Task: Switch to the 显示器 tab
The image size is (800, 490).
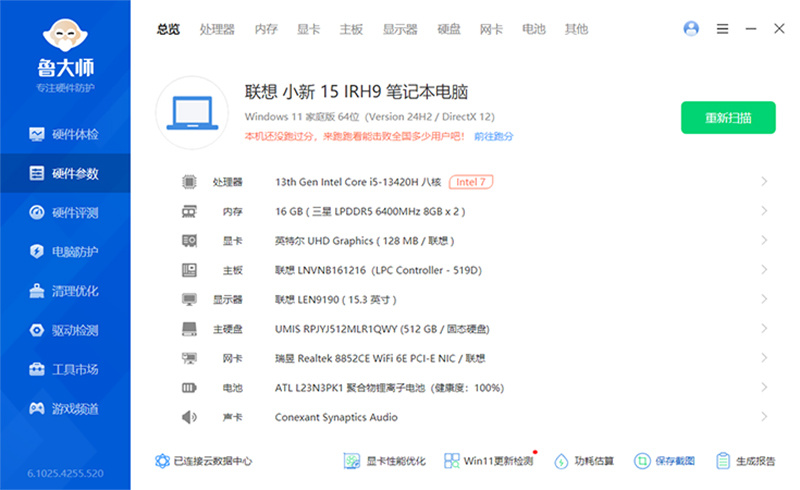Action: tap(401, 30)
